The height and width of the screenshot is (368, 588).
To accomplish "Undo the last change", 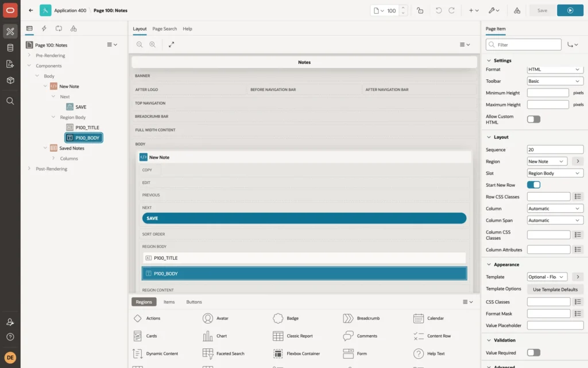I will click(x=438, y=10).
